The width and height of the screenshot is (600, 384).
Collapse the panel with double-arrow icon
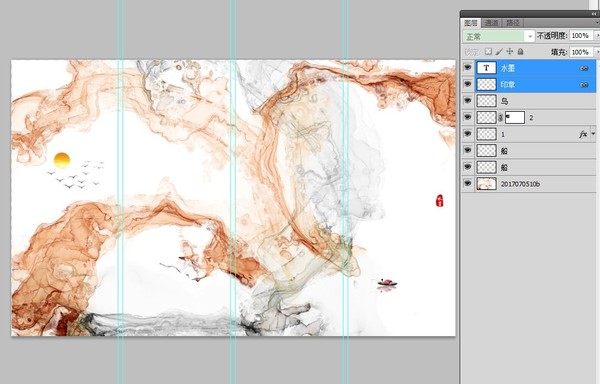593,14
